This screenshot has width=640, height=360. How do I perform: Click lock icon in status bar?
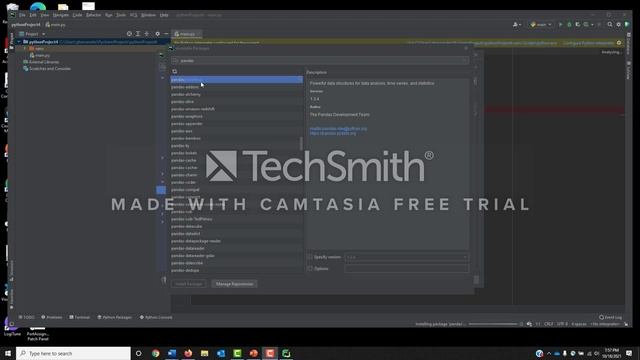coord(626,324)
